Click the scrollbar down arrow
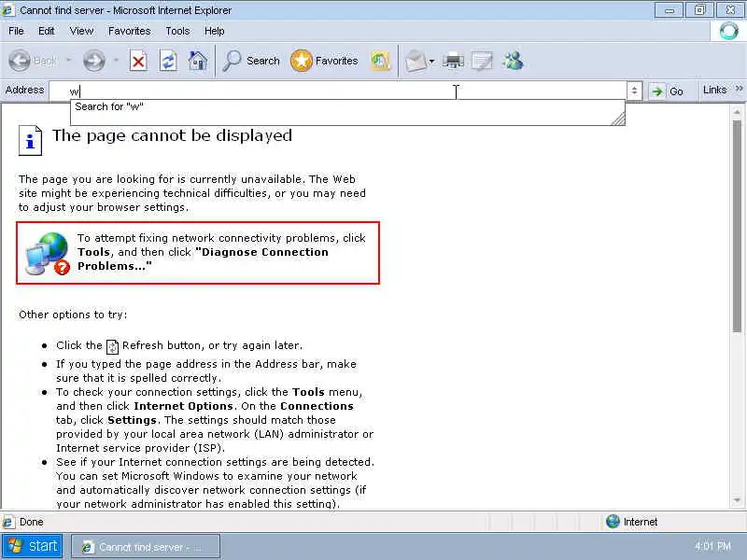The width and height of the screenshot is (747, 560). coord(737,500)
